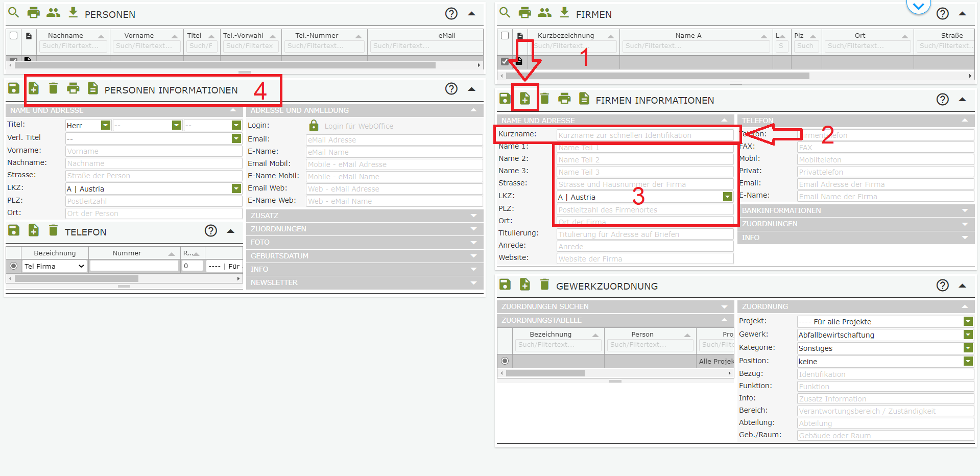Screen dimensions: 980x476
Task: Select the Tel Firma row radio button
Action: [14, 266]
